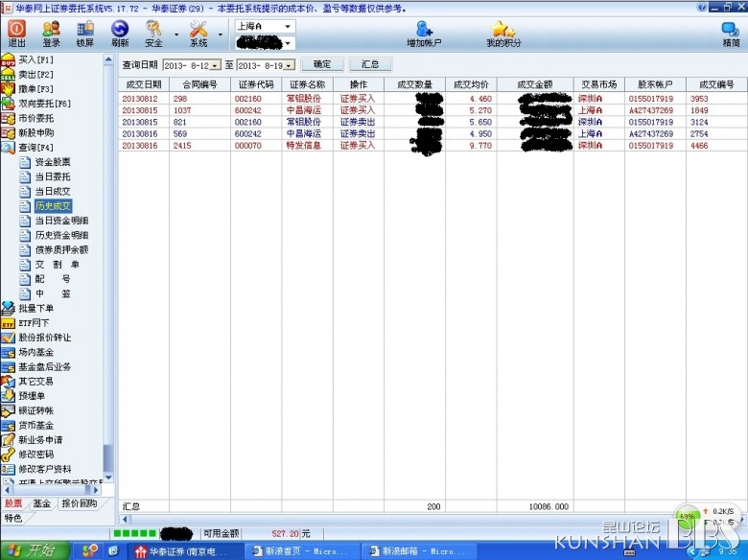Expand the arrow next to 安全 icon
The height and width of the screenshot is (560, 748).
176,35
